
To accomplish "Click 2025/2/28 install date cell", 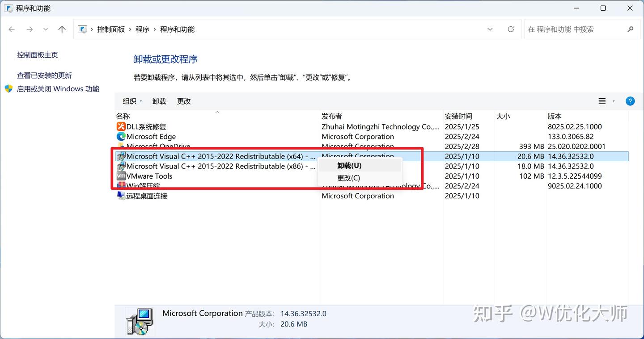I will pos(462,146).
